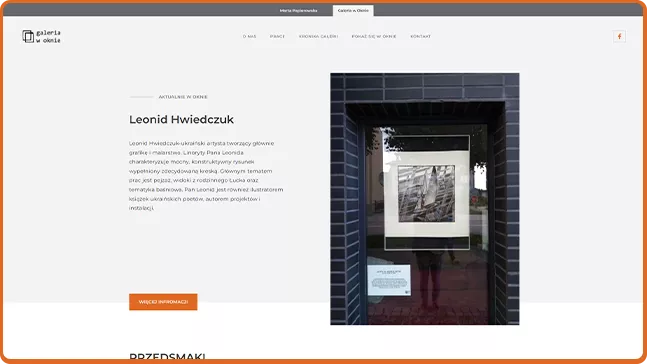Open the gallery window photo

coord(425,199)
